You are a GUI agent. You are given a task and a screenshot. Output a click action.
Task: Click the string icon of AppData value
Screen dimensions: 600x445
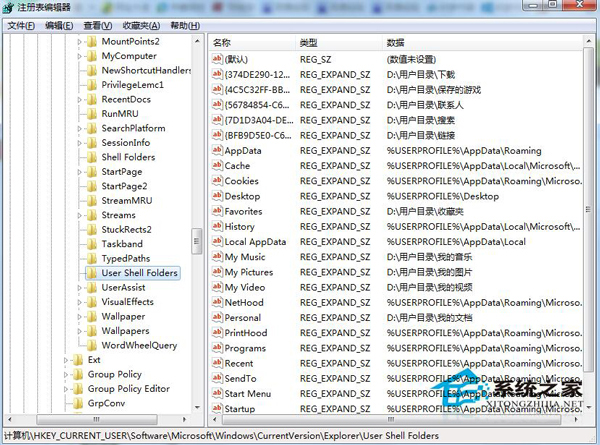217,150
